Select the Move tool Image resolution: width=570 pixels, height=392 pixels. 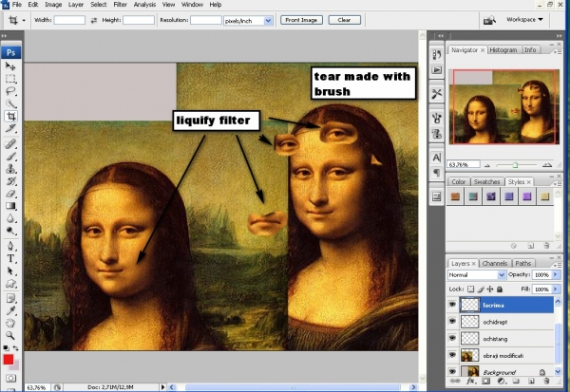(x=10, y=66)
